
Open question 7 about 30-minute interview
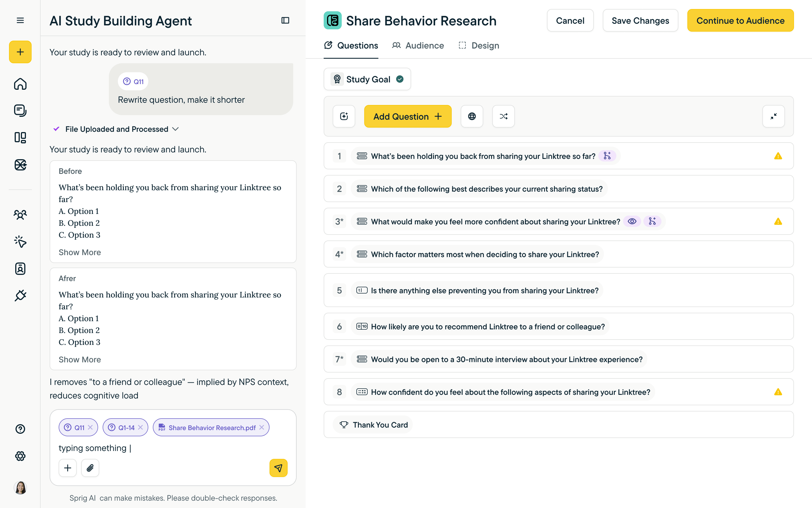coord(558,359)
